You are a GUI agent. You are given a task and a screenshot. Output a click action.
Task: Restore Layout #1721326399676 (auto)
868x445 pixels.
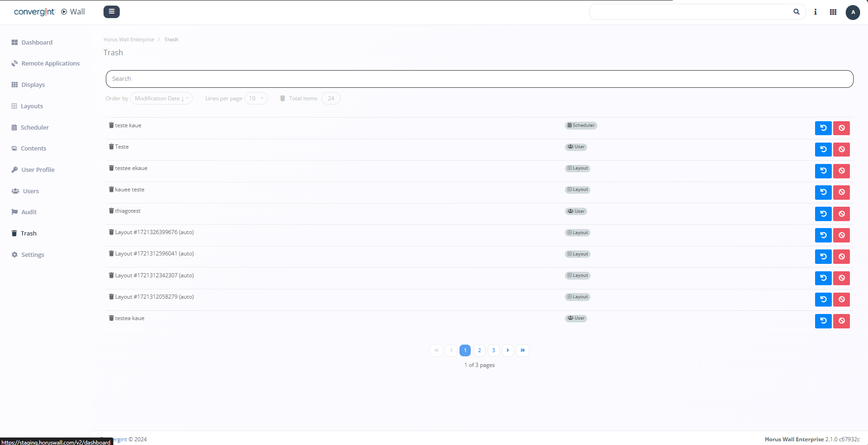tap(823, 235)
